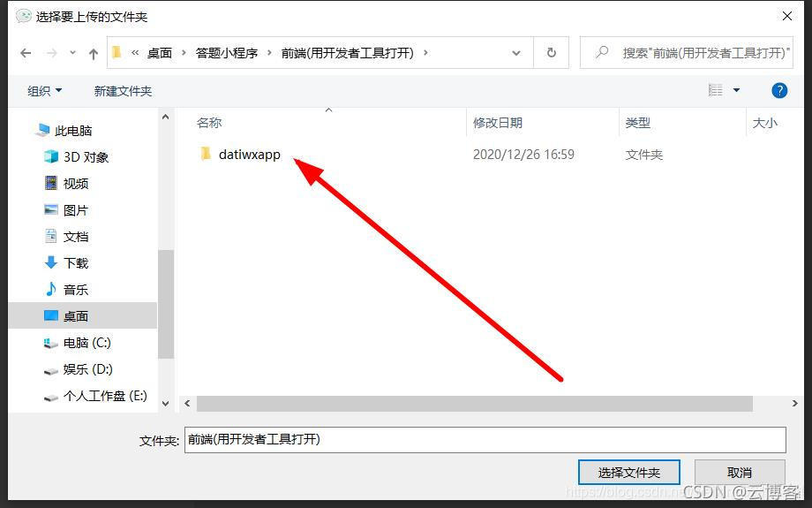
Task: Click the 答题小程序 breadcrumb segment
Action: [226, 53]
